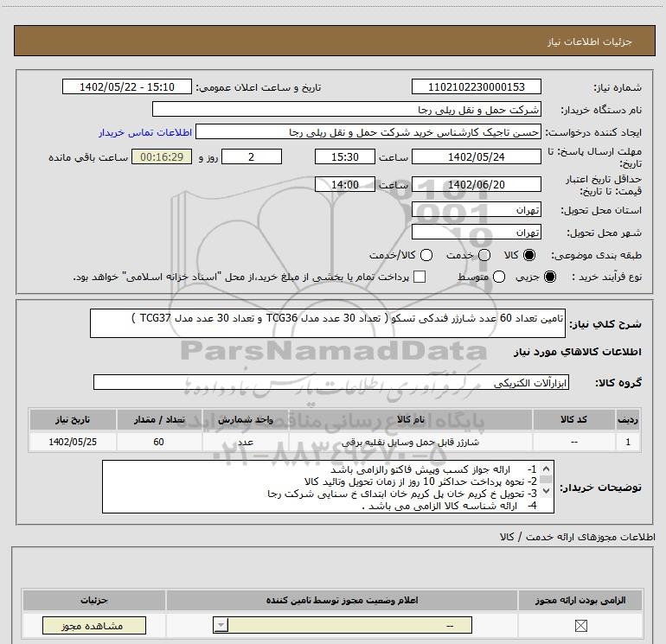This screenshot has width=666, height=644.
Task: Open the license status dropdown
Action: pos(343,625)
